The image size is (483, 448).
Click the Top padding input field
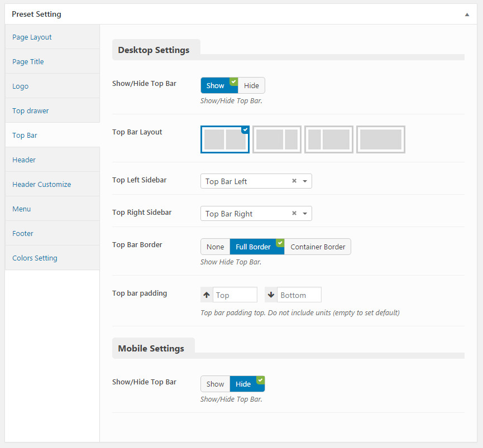click(x=235, y=295)
